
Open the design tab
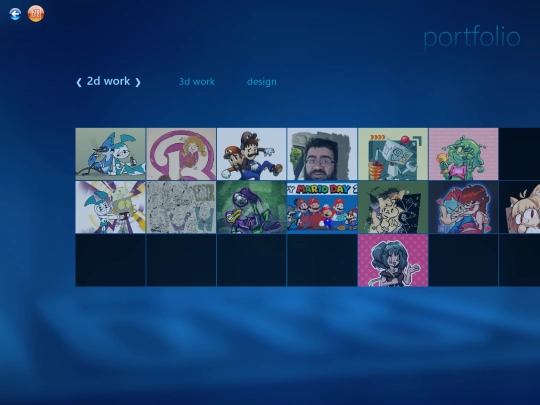coord(262,82)
